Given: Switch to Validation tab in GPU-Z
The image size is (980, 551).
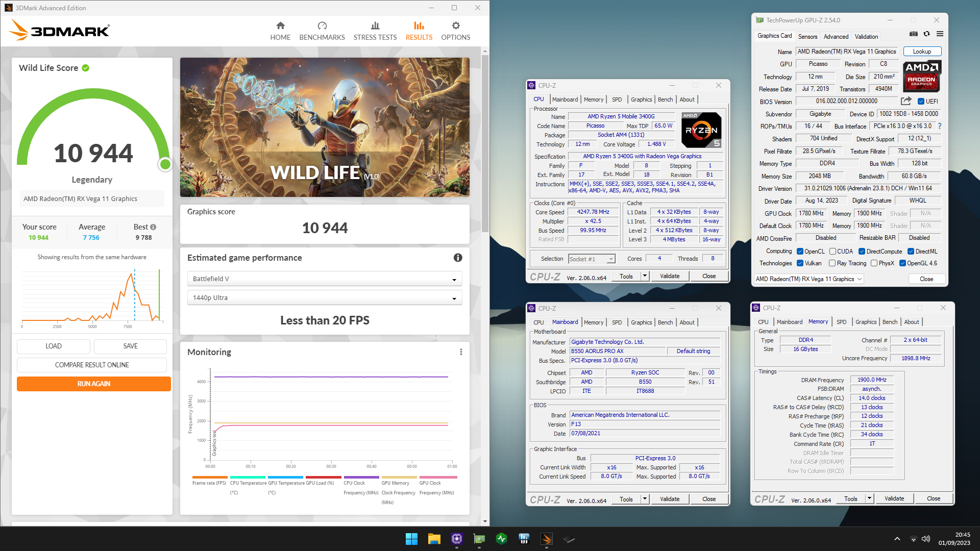Looking at the screenshot, I should pos(866,36).
